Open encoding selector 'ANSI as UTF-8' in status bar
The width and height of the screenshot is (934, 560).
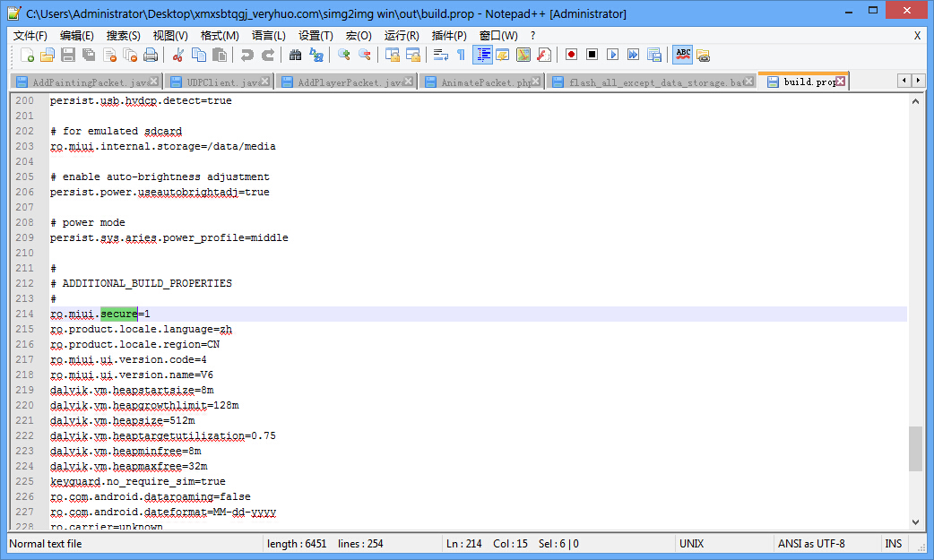click(810, 544)
